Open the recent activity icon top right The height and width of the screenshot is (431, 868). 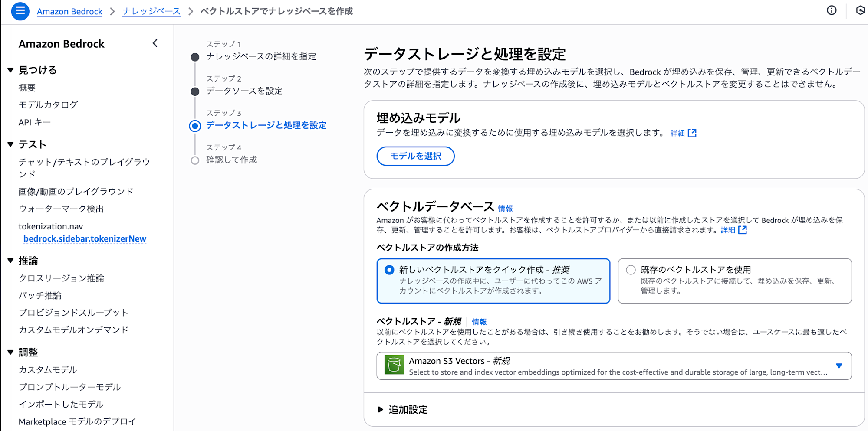(860, 10)
